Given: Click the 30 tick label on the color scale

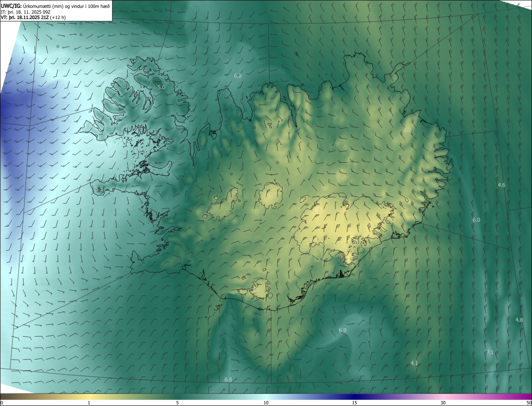Looking at the screenshot, I should point(443,403).
